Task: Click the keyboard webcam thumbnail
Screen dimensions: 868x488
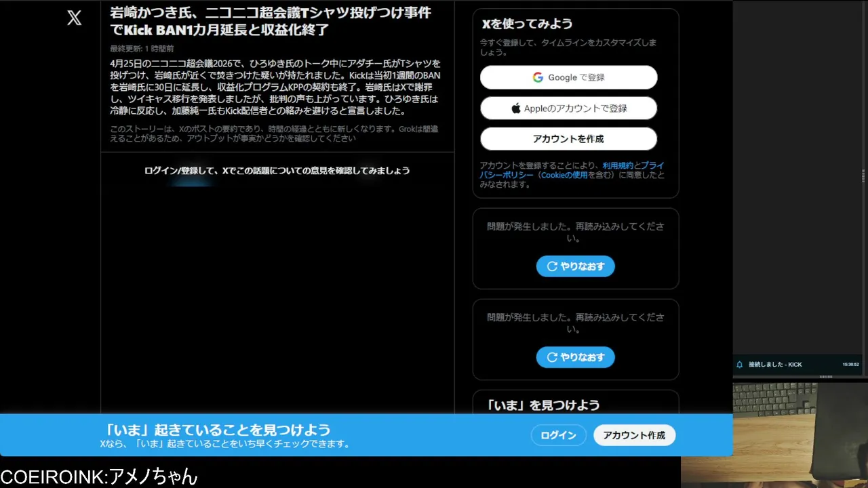Action: pyautogui.click(x=774, y=434)
